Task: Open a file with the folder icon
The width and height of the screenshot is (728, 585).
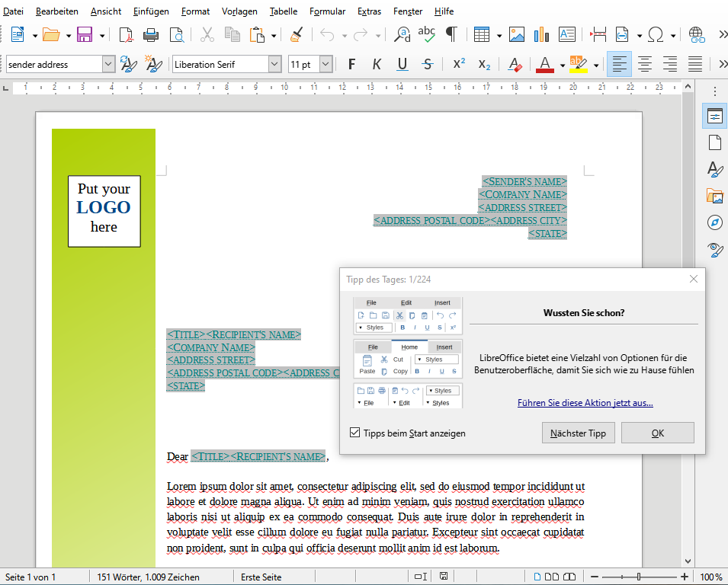Action: click(x=51, y=35)
